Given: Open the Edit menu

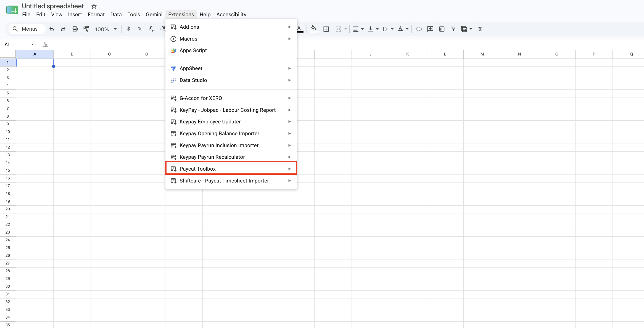Looking at the screenshot, I should pyautogui.click(x=41, y=14).
